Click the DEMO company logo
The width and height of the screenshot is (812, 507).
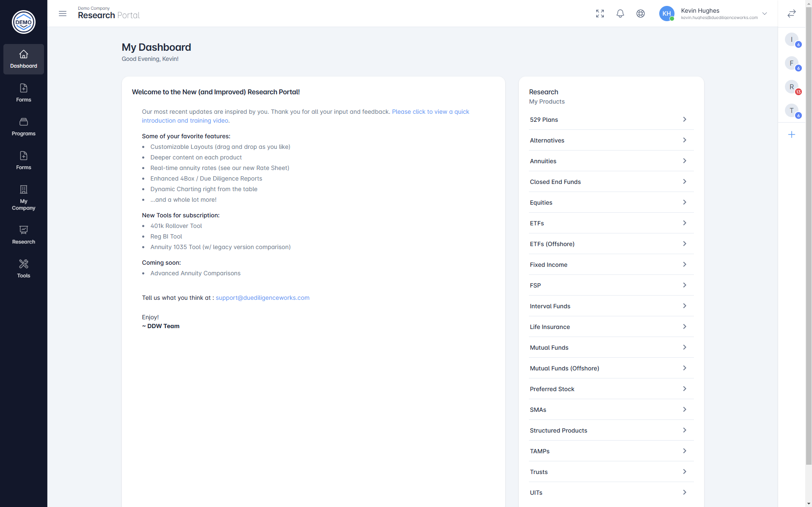pos(24,22)
